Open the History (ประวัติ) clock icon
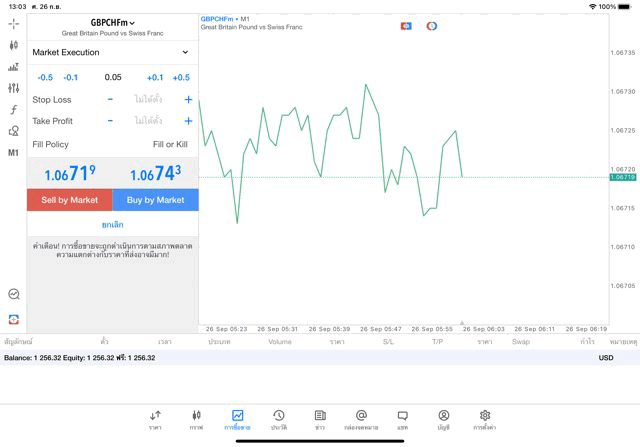640x447 pixels. 278,419
